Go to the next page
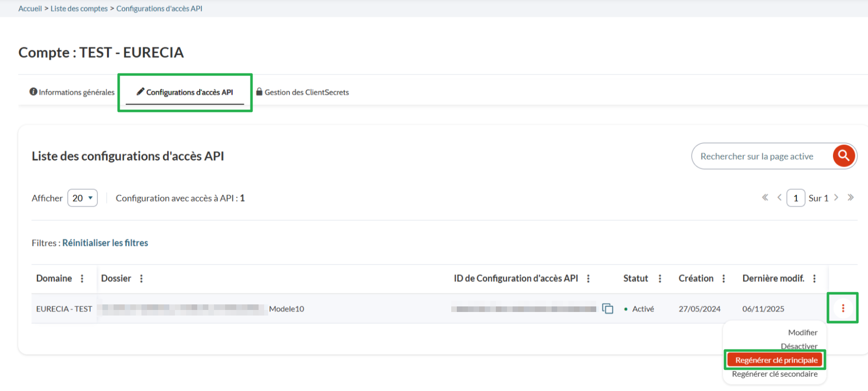 (x=837, y=198)
